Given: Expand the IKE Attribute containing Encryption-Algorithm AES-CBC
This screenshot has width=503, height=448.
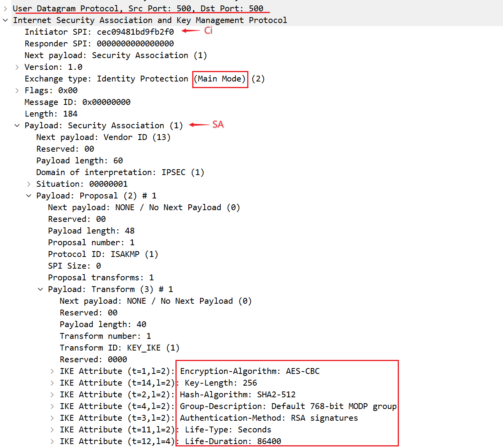Looking at the screenshot, I should coord(52,371).
